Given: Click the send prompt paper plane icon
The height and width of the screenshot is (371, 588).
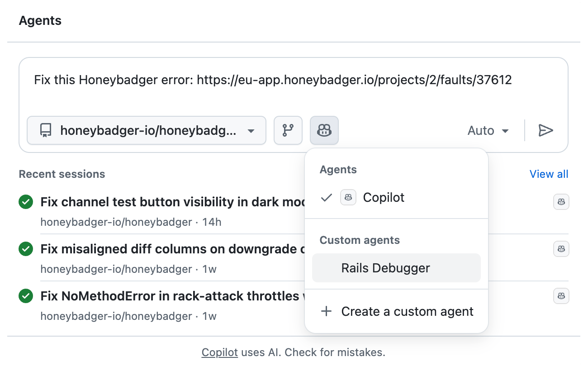Looking at the screenshot, I should 546,130.
